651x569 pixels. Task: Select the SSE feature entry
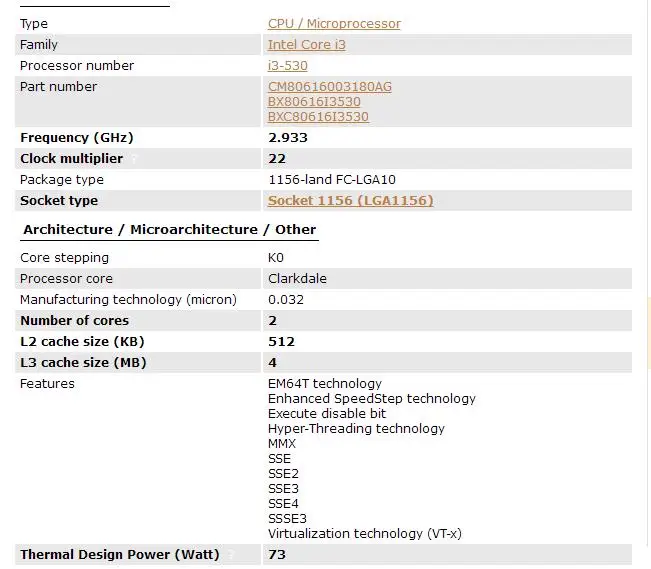[x=279, y=459]
